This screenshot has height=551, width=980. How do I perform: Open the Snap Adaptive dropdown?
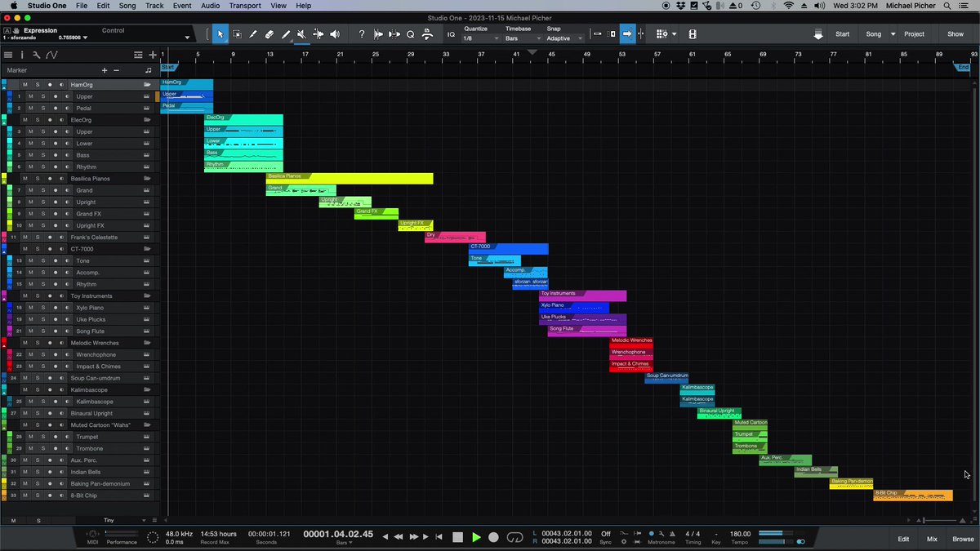[x=564, y=38]
